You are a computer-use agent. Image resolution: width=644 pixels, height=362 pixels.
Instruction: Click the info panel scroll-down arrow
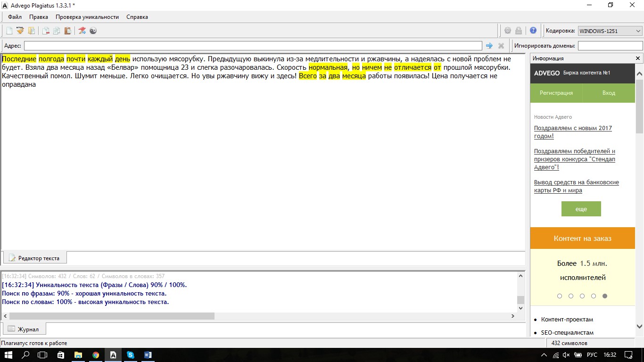(x=639, y=326)
